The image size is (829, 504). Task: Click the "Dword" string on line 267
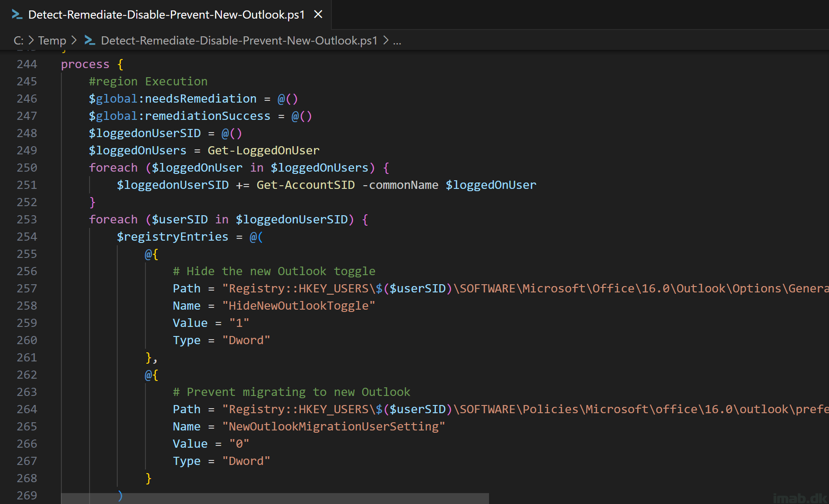(246, 461)
